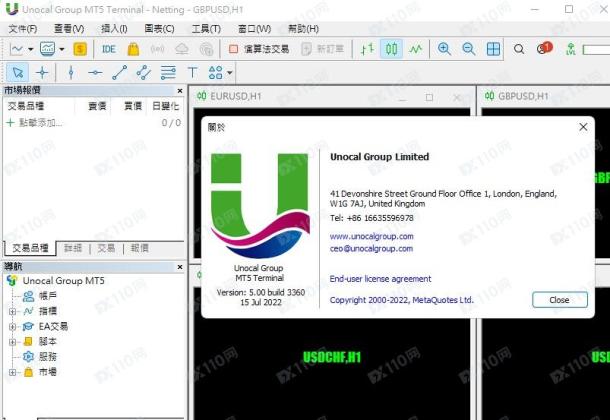
Task: Expand the EA交易 tree node
Action: pyautogui.click(x=12, y=327)
